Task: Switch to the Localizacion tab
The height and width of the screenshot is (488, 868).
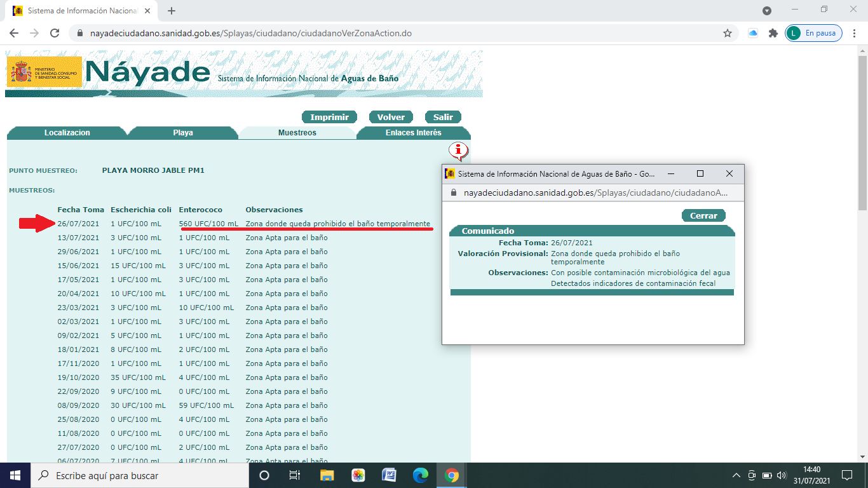Action: tap(67, 133)
